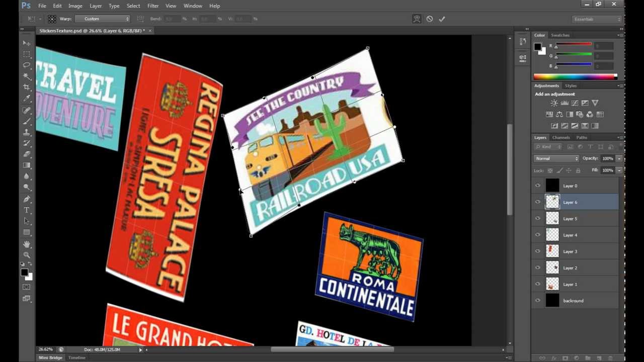Select the Blur tool
644x362 pixels.
[x=27, y=176]
